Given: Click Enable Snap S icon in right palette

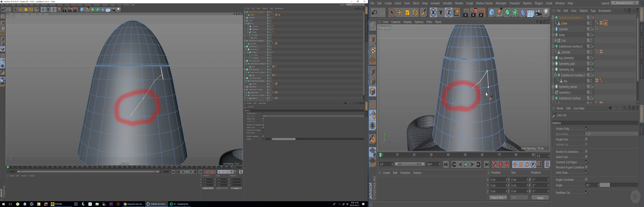Looking at the screenshot, I should [x=372, y=126].
